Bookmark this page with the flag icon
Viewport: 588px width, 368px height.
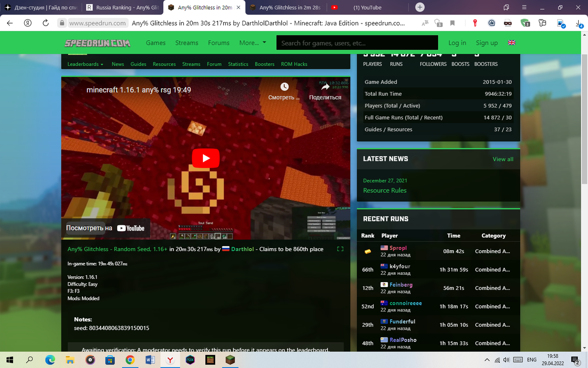coord(452,23)
